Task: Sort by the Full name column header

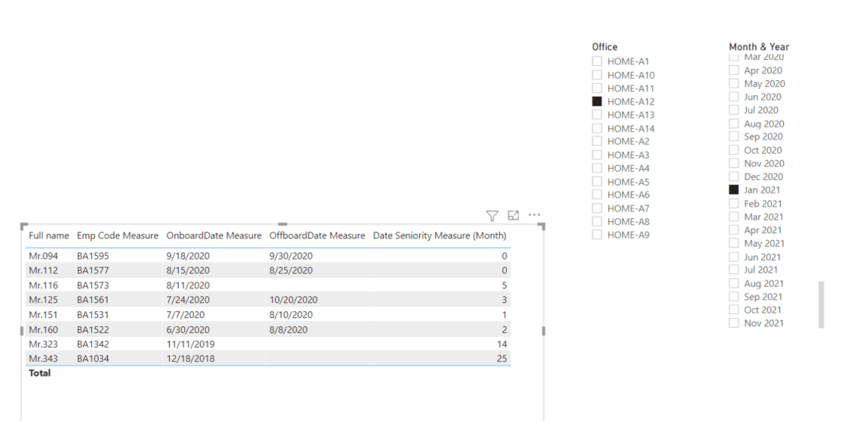Action: pos(49,235)
